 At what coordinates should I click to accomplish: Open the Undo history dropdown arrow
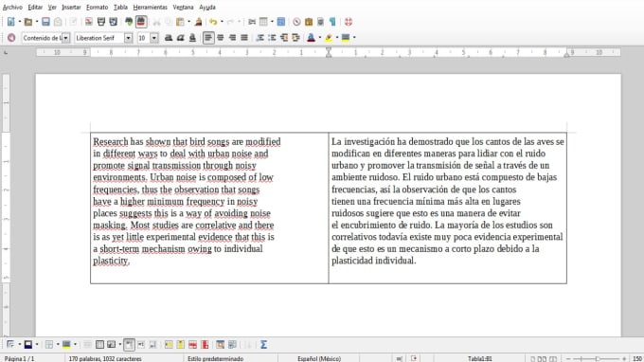222,22
